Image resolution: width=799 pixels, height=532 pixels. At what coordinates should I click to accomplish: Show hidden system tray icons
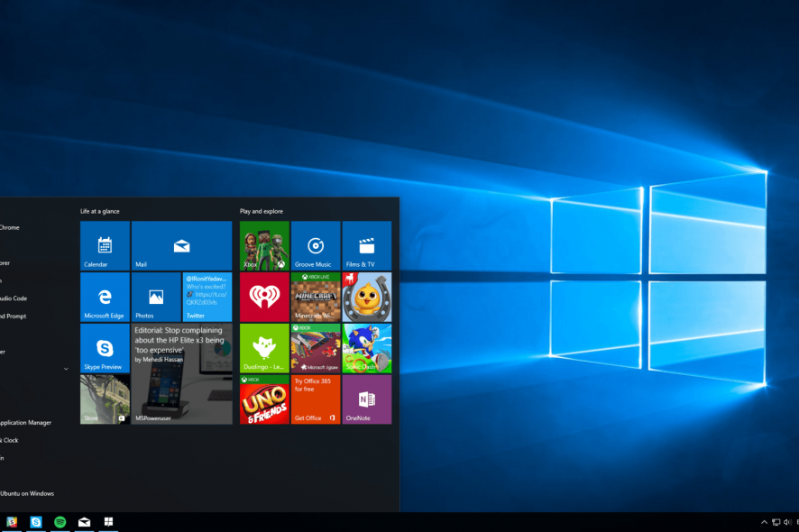click(764, 522)
